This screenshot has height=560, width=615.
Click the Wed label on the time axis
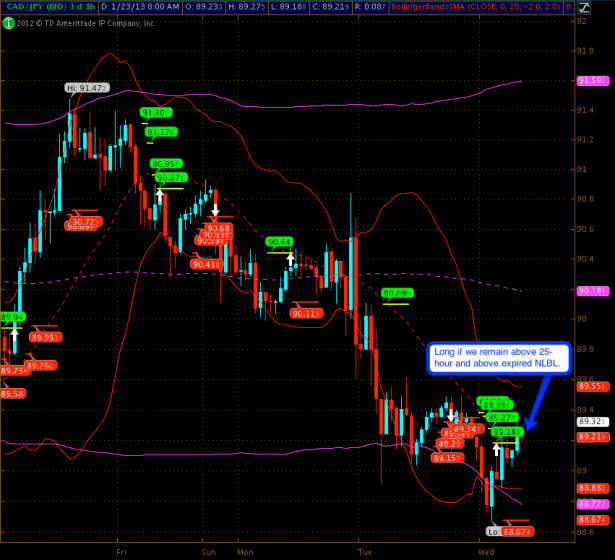pyautogui.click(x=487, y=551)
